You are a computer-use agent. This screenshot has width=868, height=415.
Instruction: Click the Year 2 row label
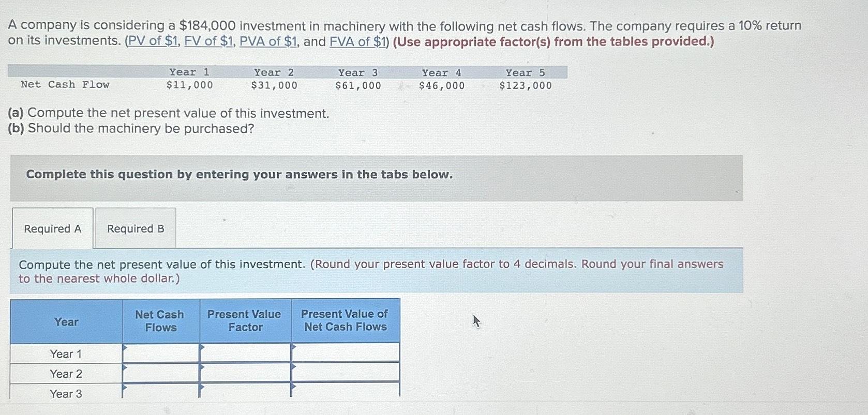point(66,373)
